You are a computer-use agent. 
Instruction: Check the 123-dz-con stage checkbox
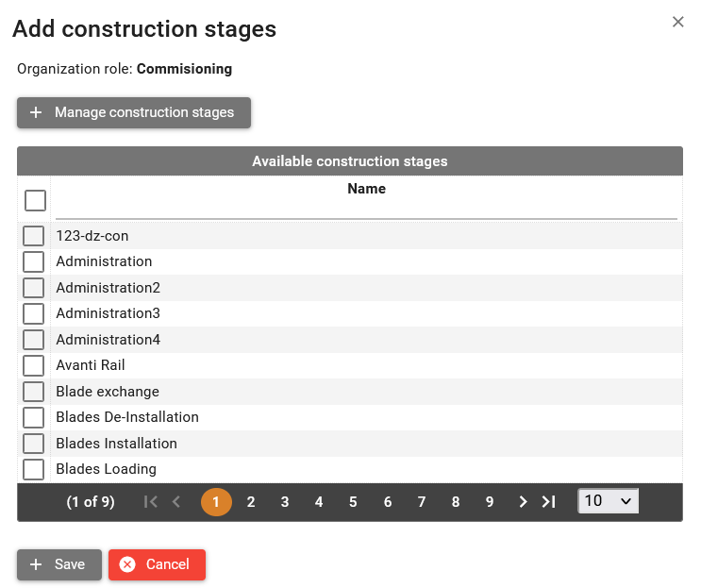point(34,236)
